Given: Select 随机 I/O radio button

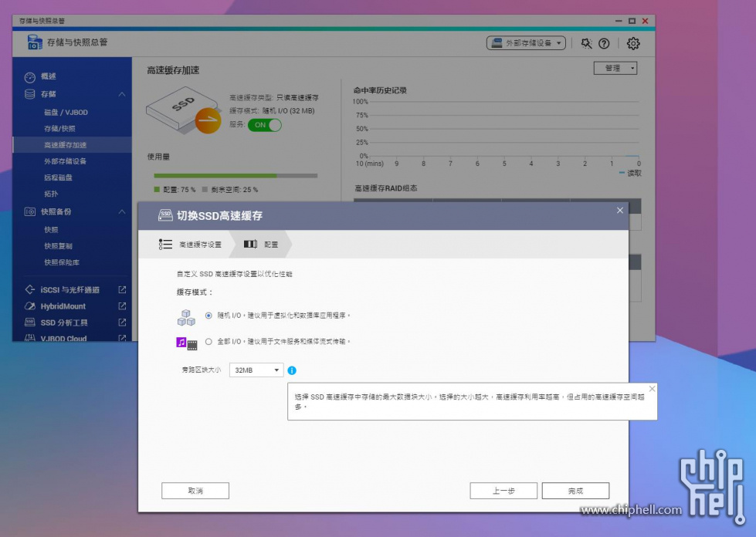Looking at the screenshot, I should tap(208, 316).
